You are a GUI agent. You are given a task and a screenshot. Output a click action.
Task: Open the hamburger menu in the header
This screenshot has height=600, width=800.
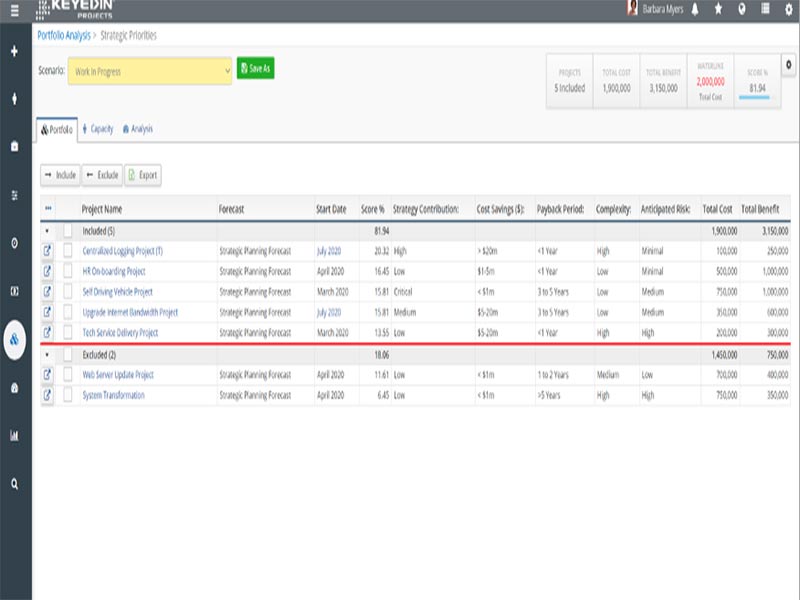coord(14,10)
